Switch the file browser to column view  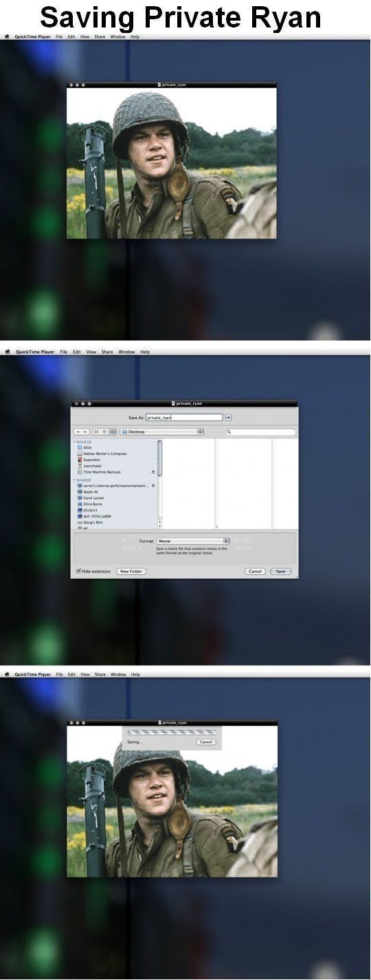[113, 432]
